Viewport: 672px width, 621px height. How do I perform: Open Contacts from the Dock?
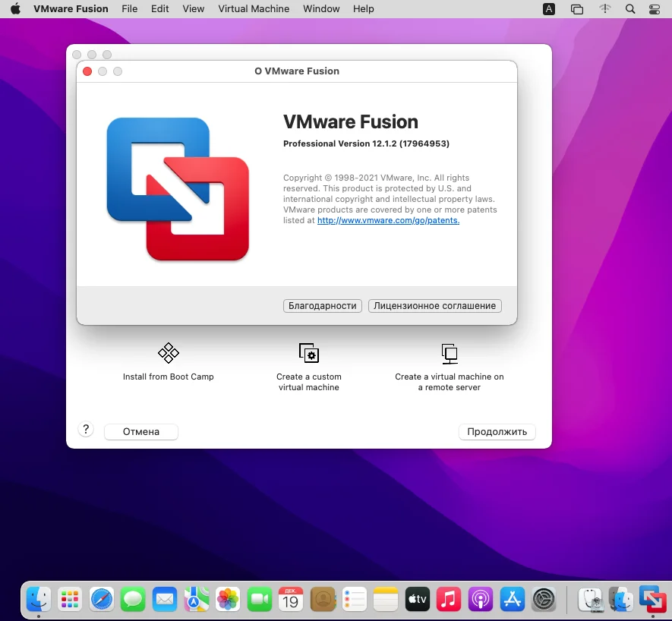322,599
